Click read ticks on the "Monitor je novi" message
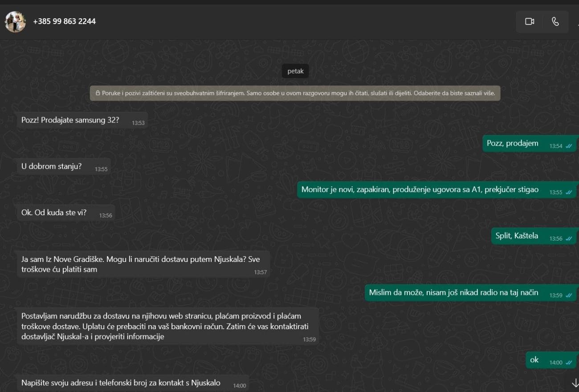 (x=568, y=192)
